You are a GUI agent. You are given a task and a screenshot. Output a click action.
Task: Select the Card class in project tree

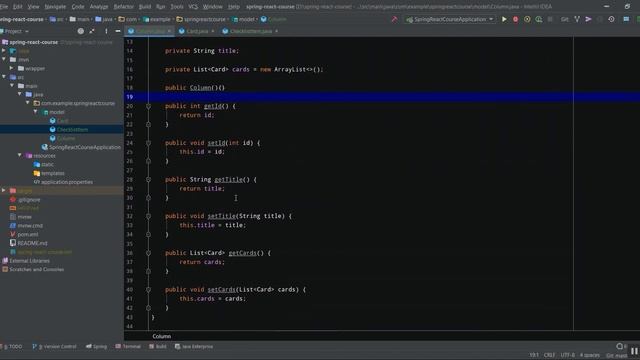[x=62, y=121]
